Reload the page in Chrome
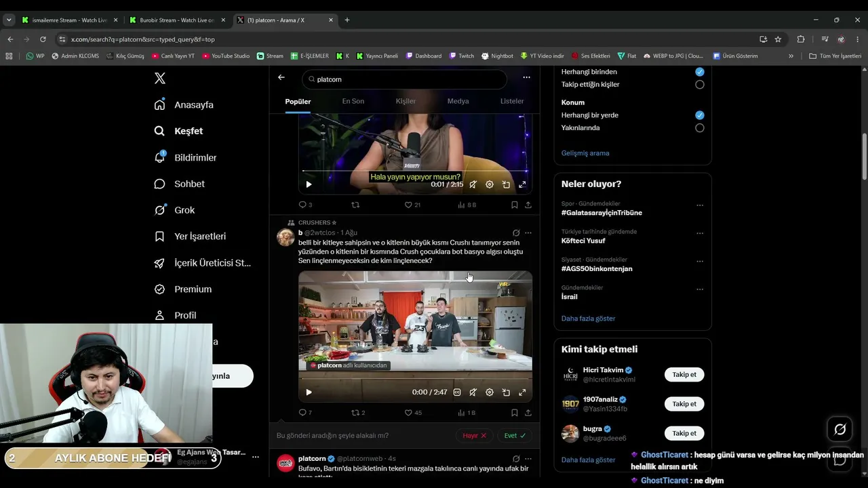Image resolution: width=868 pixels, height=488 pixels. (x=43, y=39)
